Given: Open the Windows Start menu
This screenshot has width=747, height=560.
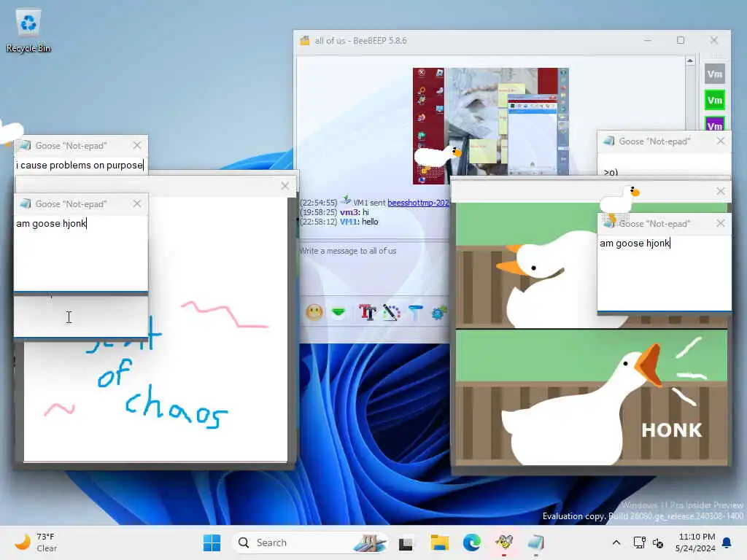Looking at the screenshot, I should pyautogui.click(x=212, y=542).
